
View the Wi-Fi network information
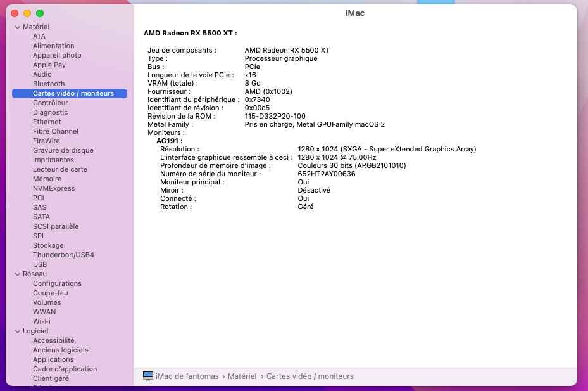coord(42,321)
